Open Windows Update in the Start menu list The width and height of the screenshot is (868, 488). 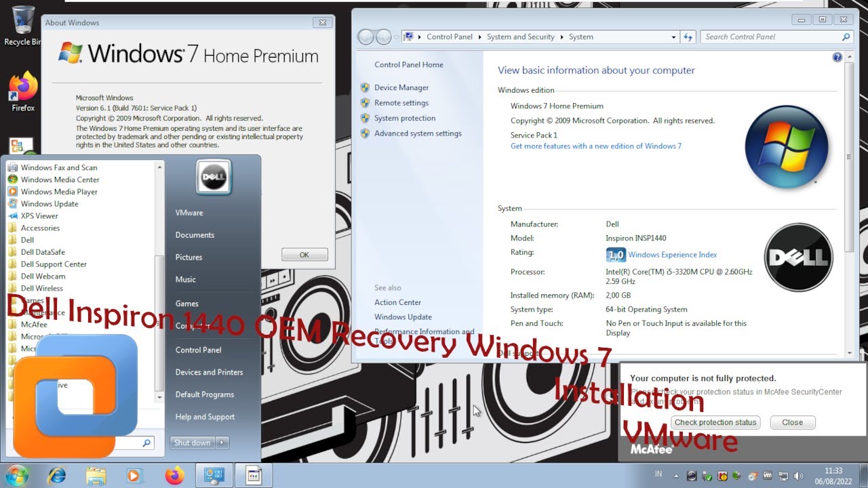coord(50,204)
